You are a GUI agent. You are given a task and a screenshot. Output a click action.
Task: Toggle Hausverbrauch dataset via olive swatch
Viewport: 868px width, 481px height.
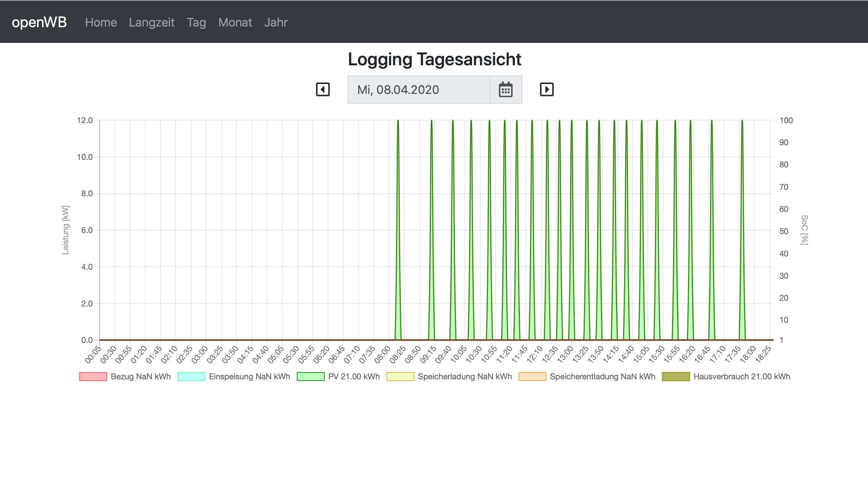pos(676,377)
